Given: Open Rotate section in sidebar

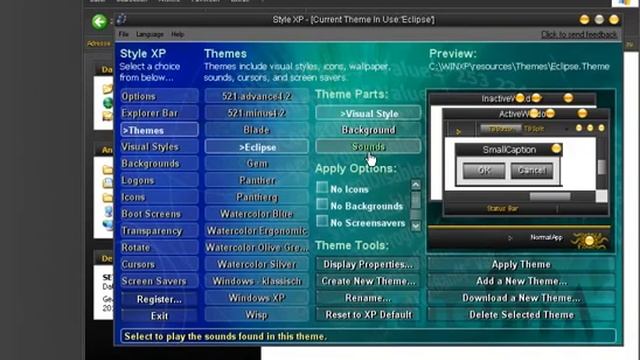Looking at the screenshot, I should coord(159,248).
